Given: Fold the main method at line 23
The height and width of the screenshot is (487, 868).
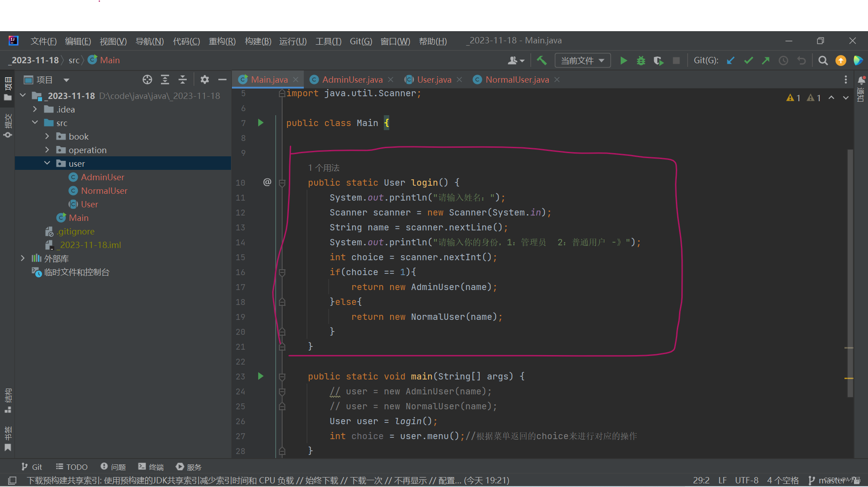Looking at the screenshot, I should (x=282, y=377).
